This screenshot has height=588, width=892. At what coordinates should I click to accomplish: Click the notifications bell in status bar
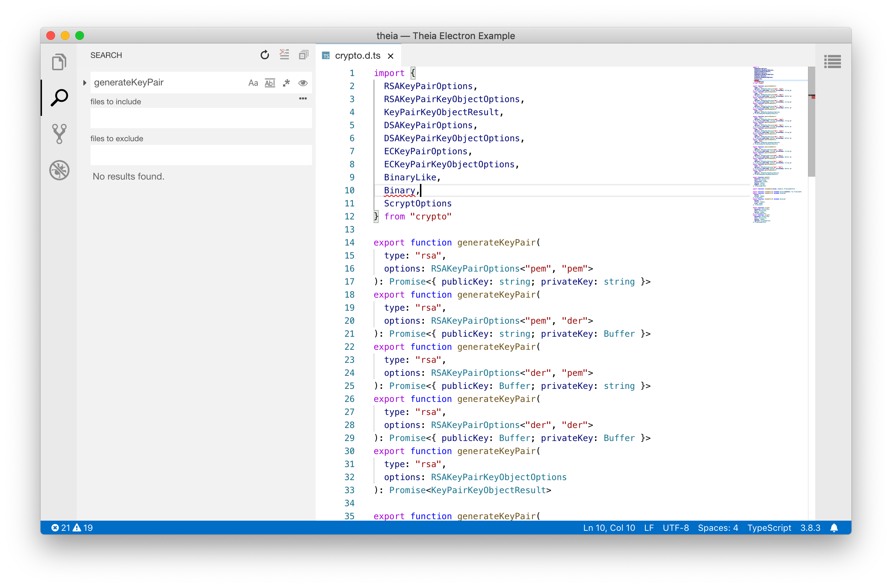coord(834,528)
